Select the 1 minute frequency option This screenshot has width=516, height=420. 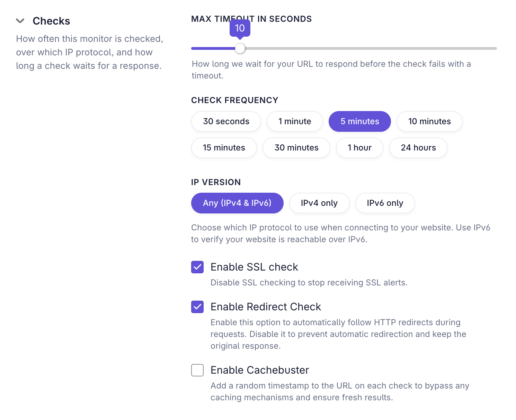[x=295, y=121]
